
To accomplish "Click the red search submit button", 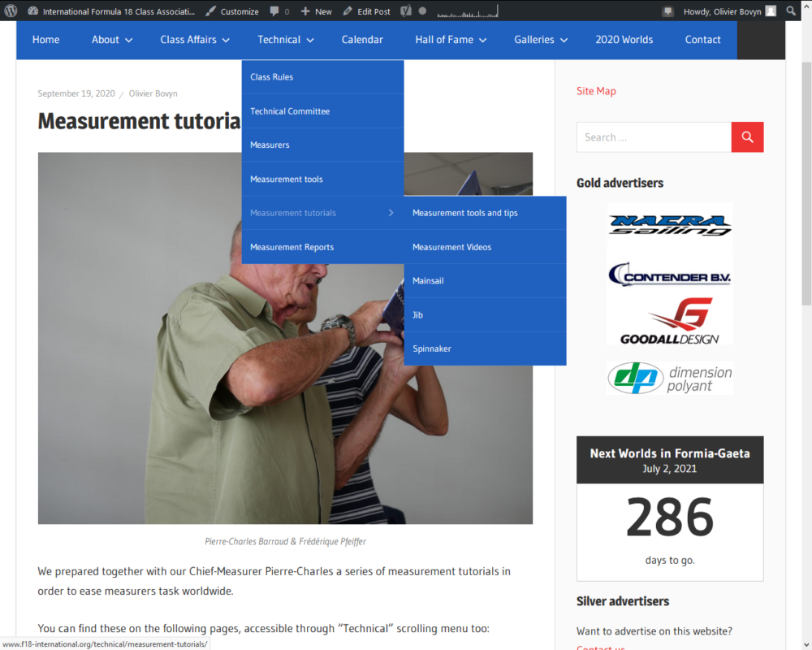I will (747, 137).
